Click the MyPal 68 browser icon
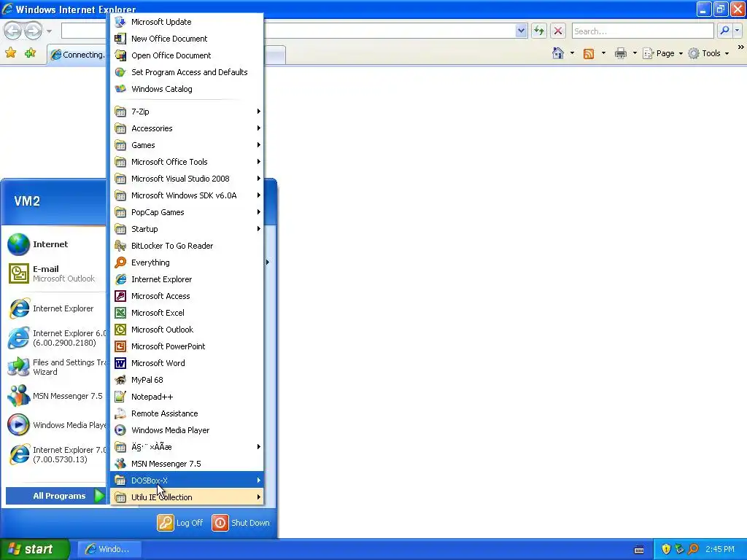This screenshot has height=560, width=747. pos(120,380)
